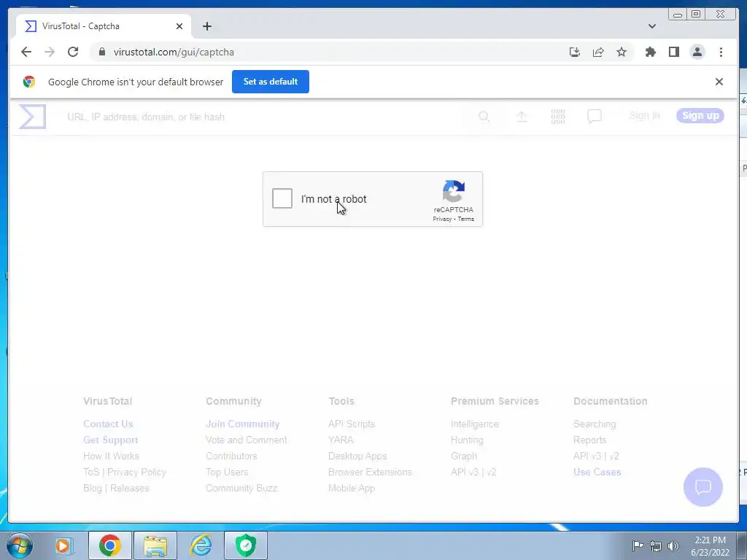Screen dimensions: 747x560
Task: Open a new tab with the plus button
Action: pyautogui.click(x=206, y=26)
